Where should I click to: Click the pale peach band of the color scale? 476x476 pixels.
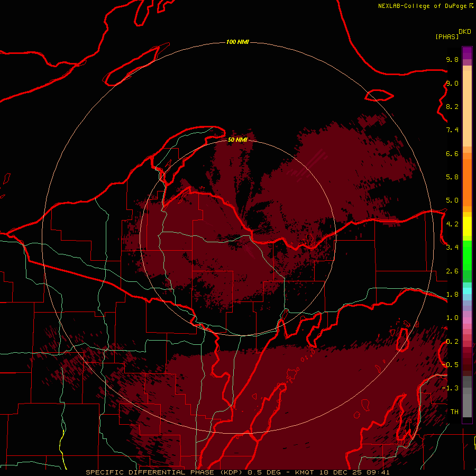467,108
